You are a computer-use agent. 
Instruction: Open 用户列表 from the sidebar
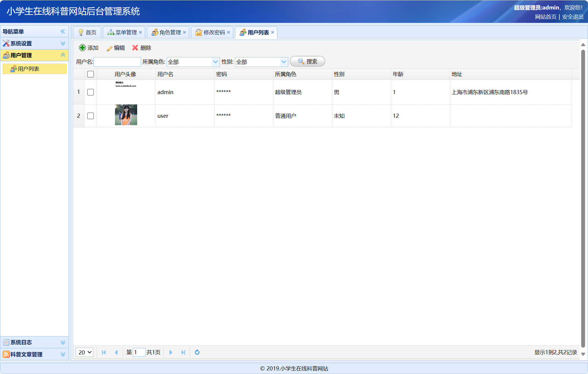(29, 69)
